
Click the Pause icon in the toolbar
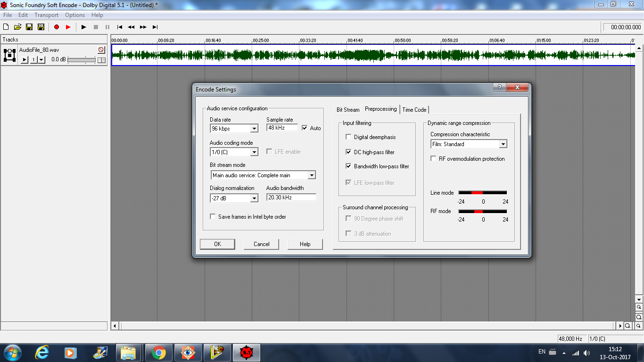107,27
